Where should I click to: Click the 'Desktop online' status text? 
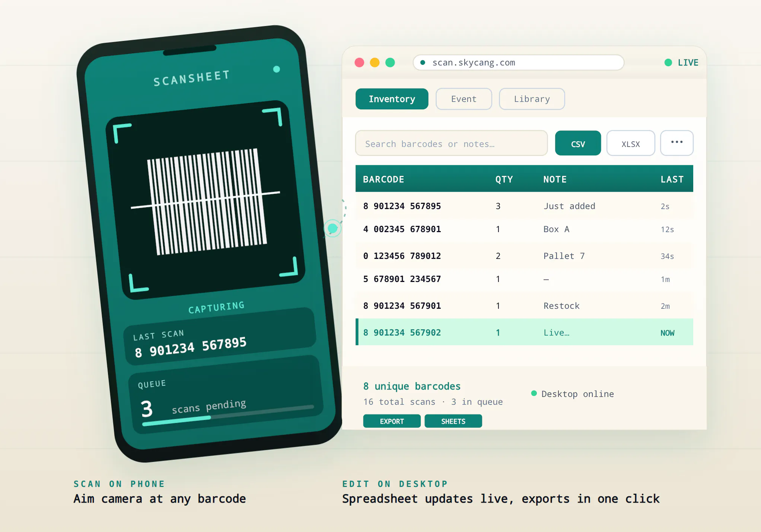(577, 394)
